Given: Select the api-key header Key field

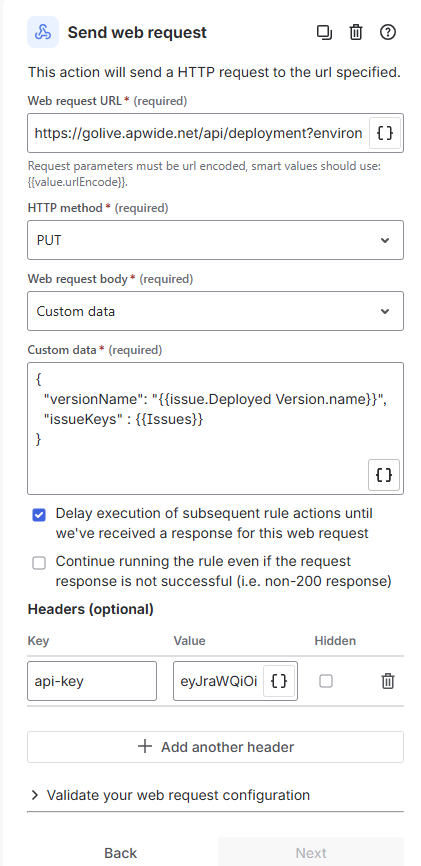Looking at the screenshot, I should click(x=92, y=681).
